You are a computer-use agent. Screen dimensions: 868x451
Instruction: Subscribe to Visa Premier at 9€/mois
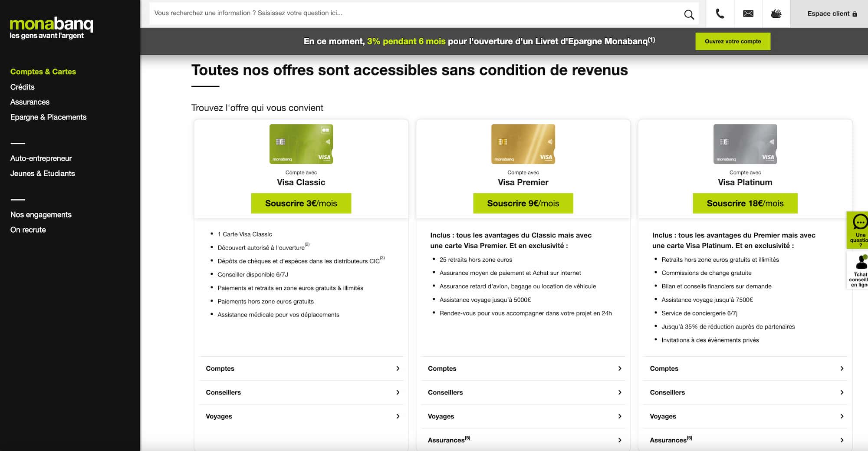point(523,203)
